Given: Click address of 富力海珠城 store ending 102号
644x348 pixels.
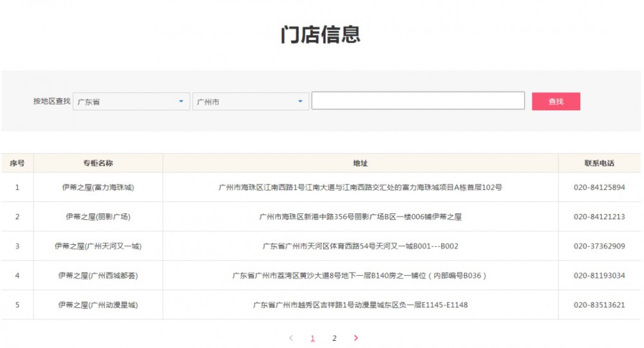Looking at the screenshot, I should click(360, 188).
